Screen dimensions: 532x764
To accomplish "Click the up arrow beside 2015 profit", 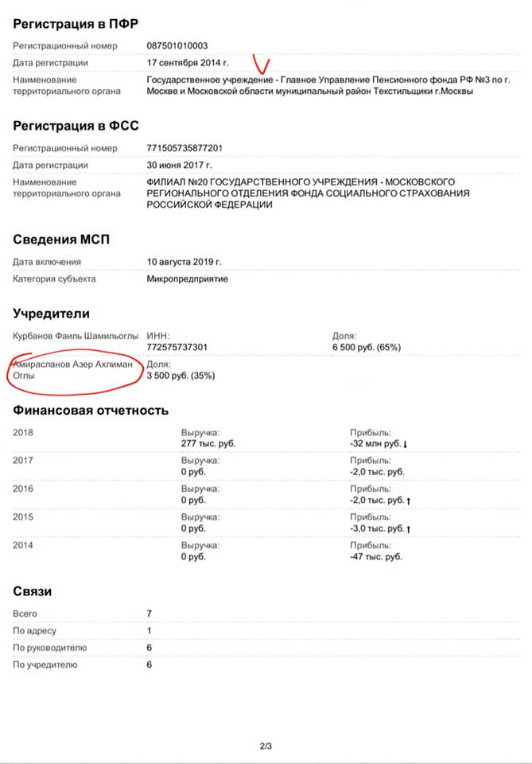I will pyautogui.click(x=409, y=528).
